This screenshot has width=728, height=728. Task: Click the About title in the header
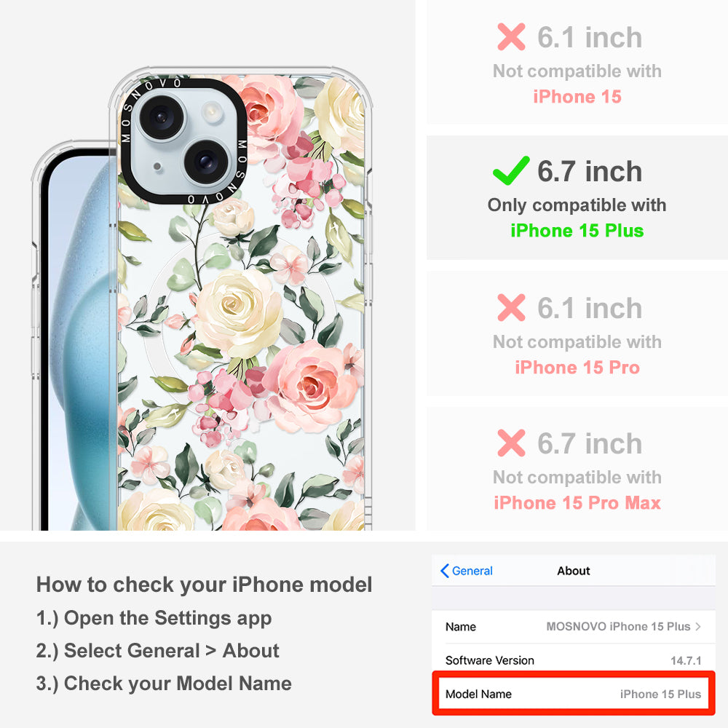coord(574,571)
